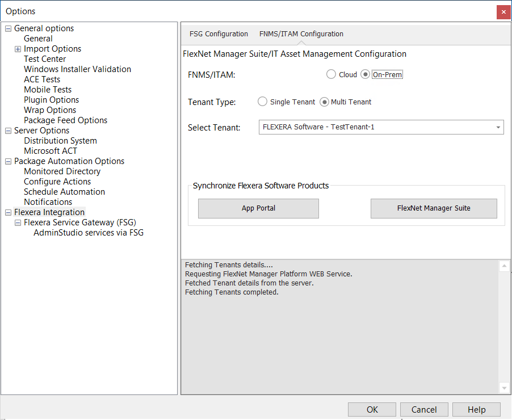The width and height of the screenshot is (512, 420).
Task: Click the App Portal button
Action: [x=258, y=208]
